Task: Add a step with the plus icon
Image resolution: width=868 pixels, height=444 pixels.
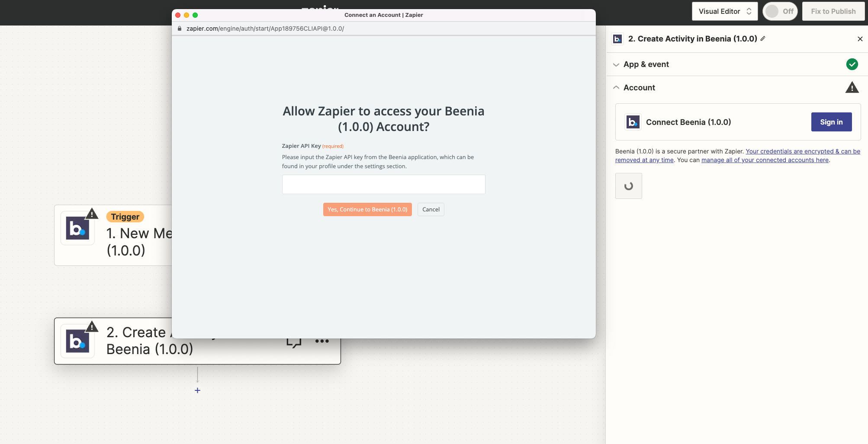Action: [x=197, y=390]
